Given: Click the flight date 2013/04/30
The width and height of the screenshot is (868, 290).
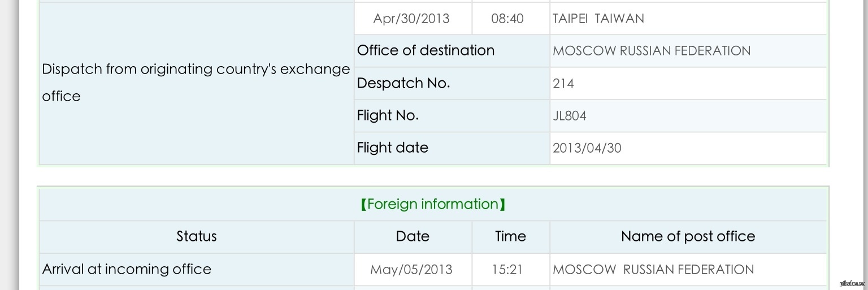Looking at the screenshot, I should click(587, 148).
